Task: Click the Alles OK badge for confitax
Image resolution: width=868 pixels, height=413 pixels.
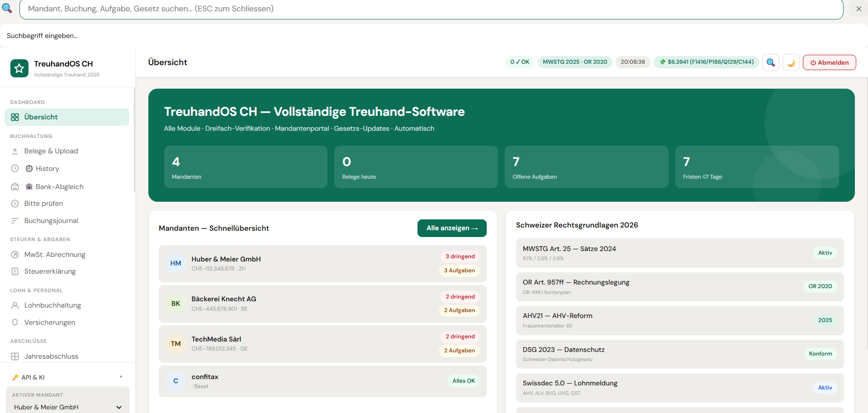Action: coord(464,381)
